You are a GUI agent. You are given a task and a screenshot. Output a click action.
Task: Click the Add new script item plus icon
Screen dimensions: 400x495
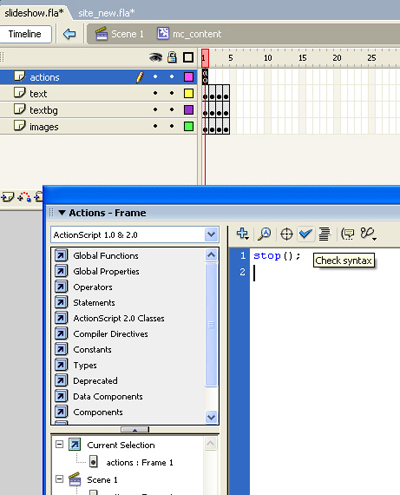[x=242, y=234]
